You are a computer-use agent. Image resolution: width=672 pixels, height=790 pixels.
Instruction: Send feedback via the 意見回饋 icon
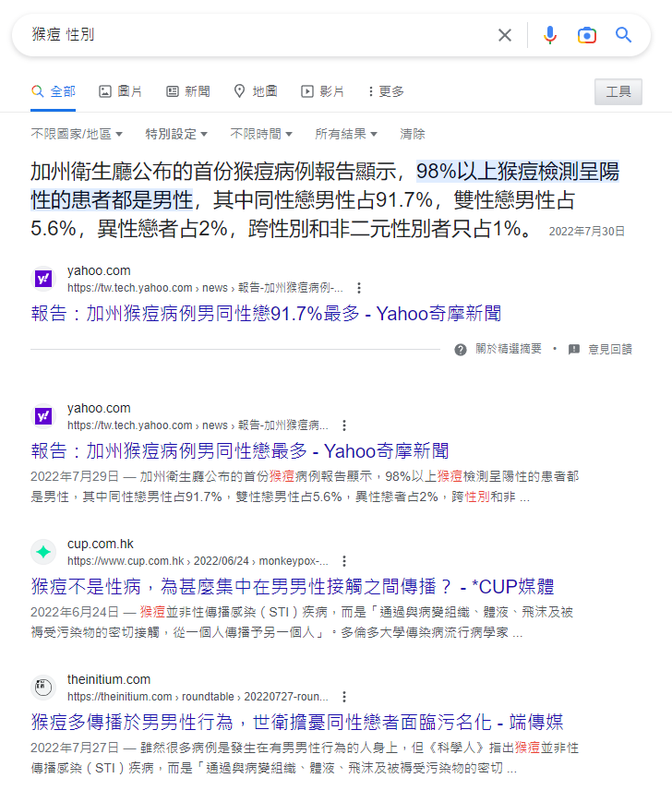coord(574,350)
